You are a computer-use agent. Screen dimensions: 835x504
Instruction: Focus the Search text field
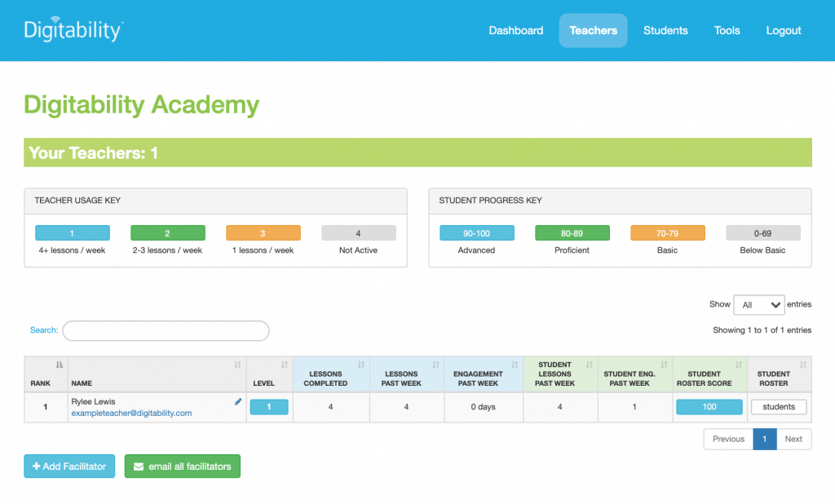pyautogui.click(x=166, y=330)
